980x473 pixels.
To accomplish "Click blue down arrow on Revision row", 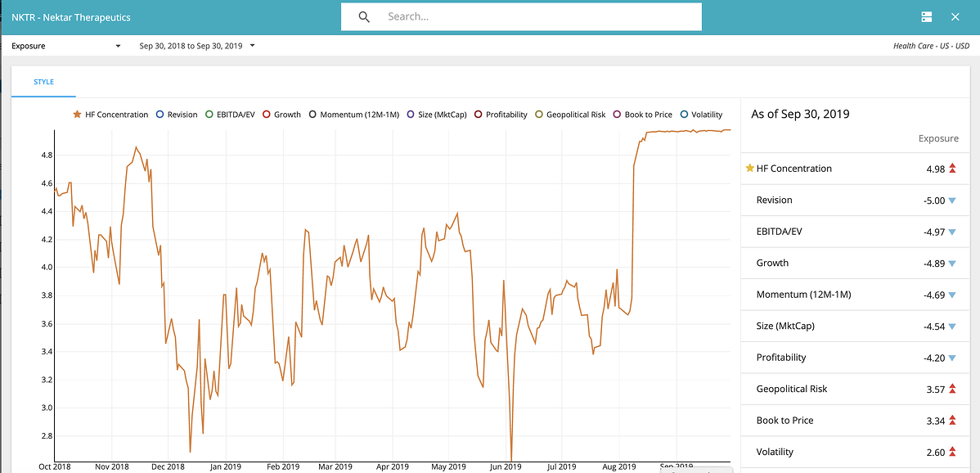I will point(952,200).
